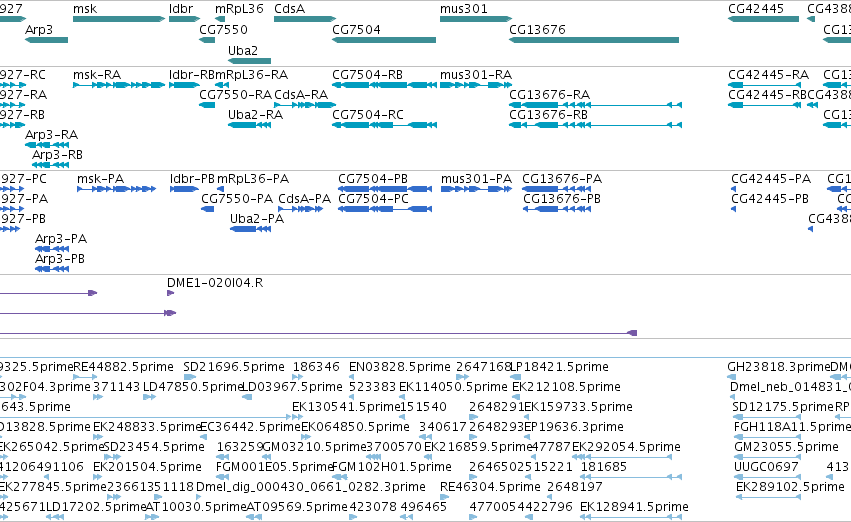
Task: Click the CG42445-PB protein label
Action: pos(770,199)
